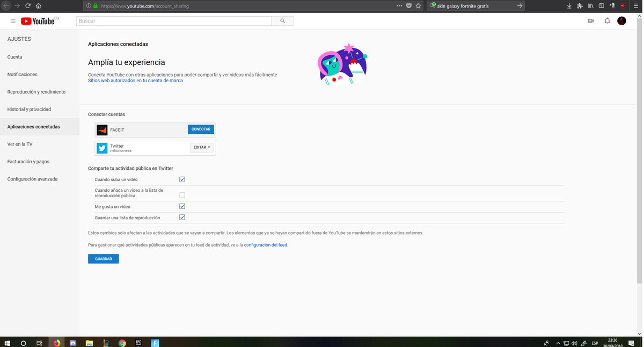
Task: Reload the page with the refresh button
Action: point(27,6)
